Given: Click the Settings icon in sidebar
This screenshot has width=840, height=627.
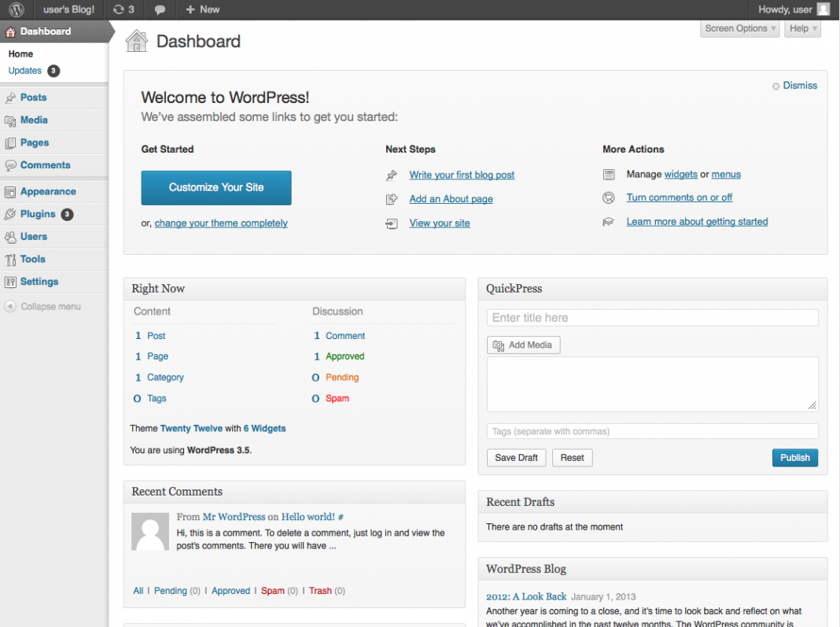Looking at the screenshot, I should pyautogui.click(x=10, y=282).
